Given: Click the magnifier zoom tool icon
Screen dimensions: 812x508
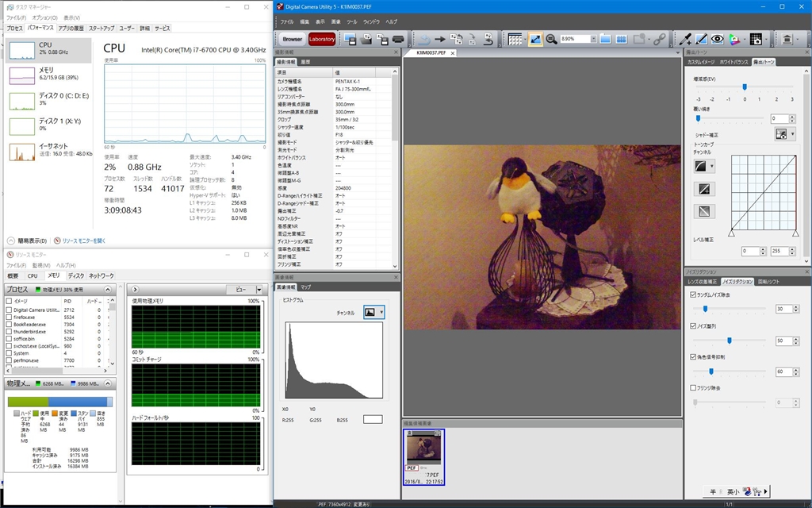Looking at the screenshot, I should pyautogui.click(x=551, y=39).
